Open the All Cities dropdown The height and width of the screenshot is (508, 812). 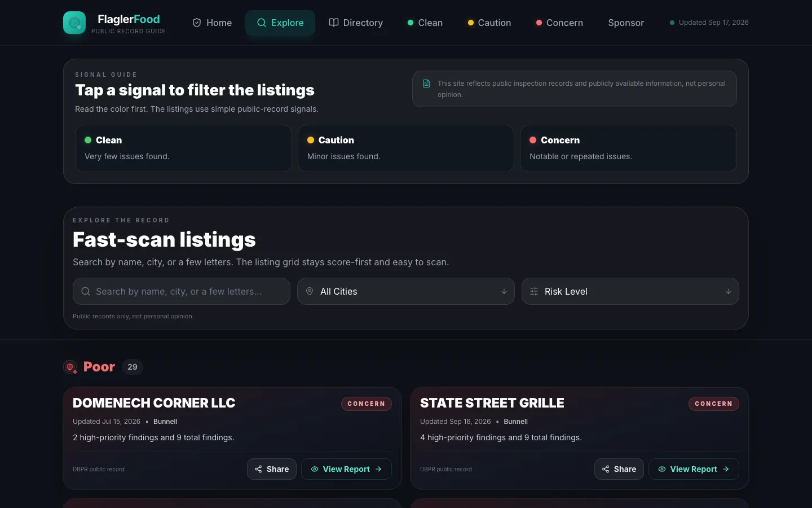tap(406, 291)
